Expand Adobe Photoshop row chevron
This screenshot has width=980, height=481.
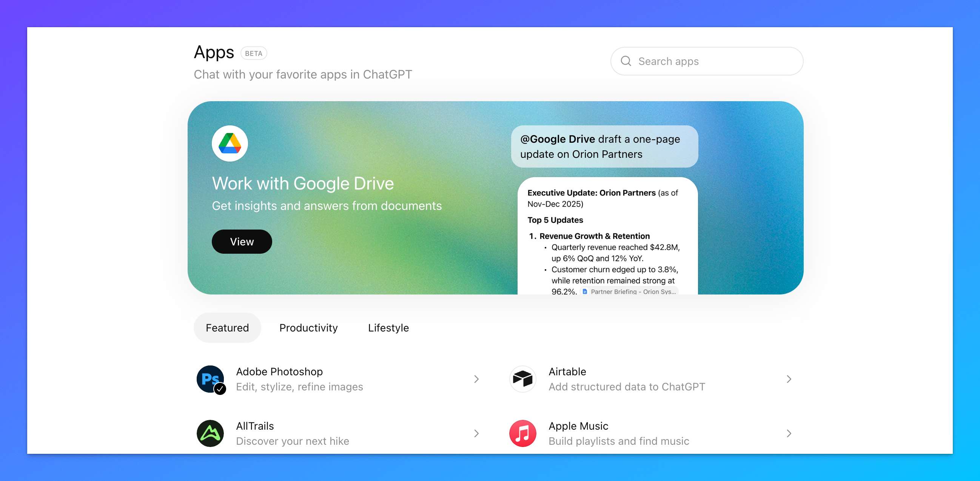[x=476, y=379]
